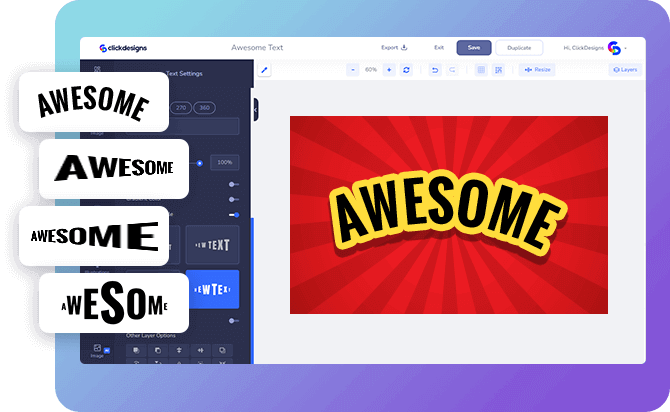Open the Export download option
This screenshot has height=412, width=670.
click(x=394, y=47)
